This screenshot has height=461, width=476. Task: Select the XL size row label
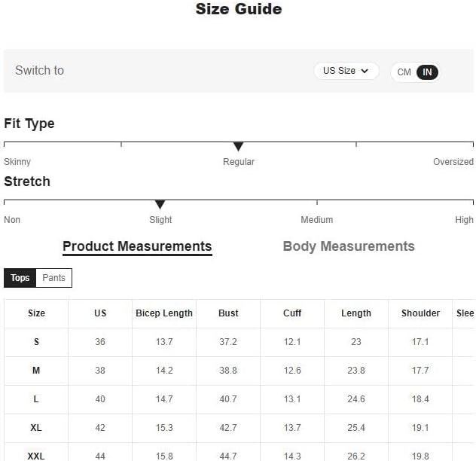(36, 428)
